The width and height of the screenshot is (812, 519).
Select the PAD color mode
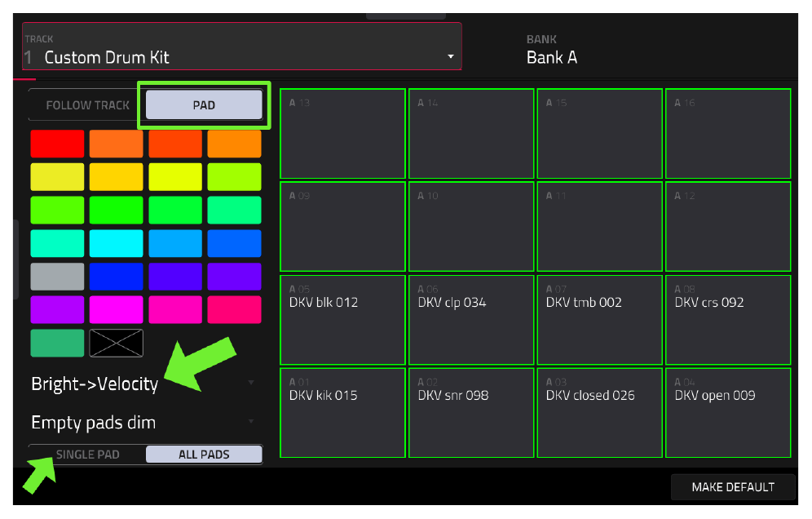[x=204, y=105]
